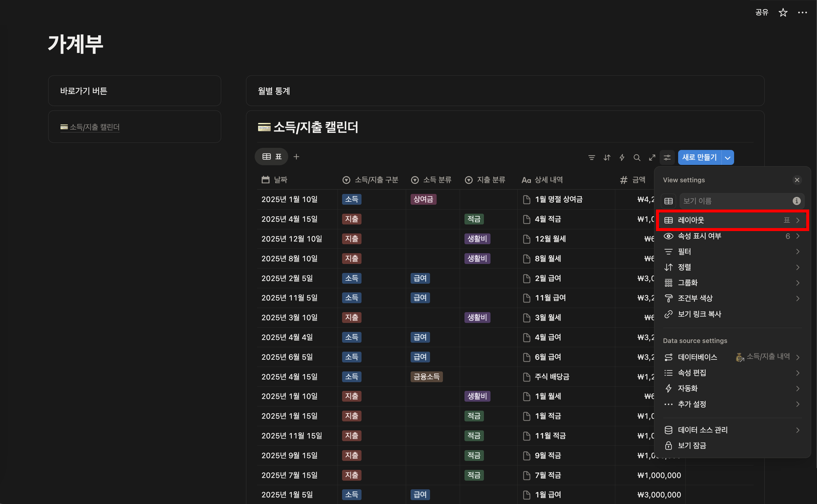Open database full-page expand icon
The height and width of the screenshot is (504, 817).
point(652,157)
